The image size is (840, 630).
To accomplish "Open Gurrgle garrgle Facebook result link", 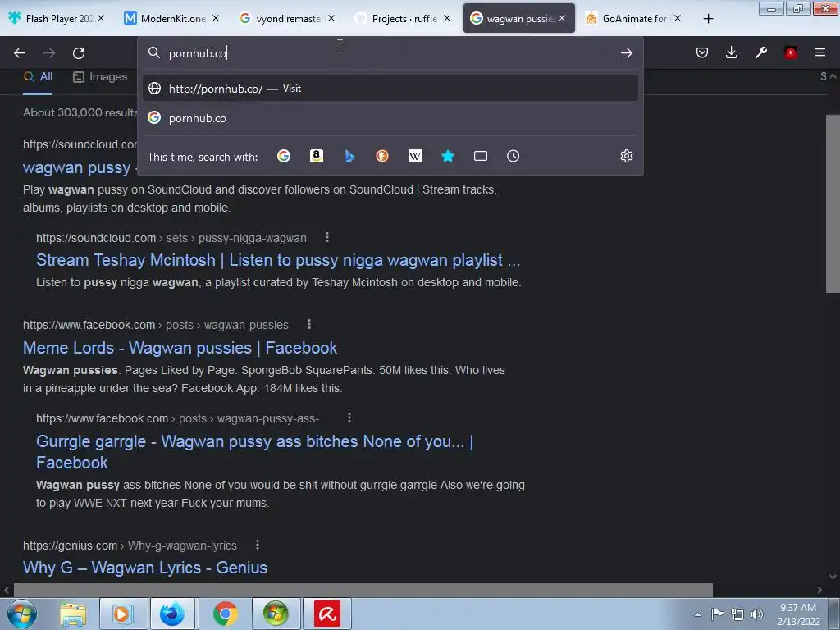I will click(x=254, y=452).
